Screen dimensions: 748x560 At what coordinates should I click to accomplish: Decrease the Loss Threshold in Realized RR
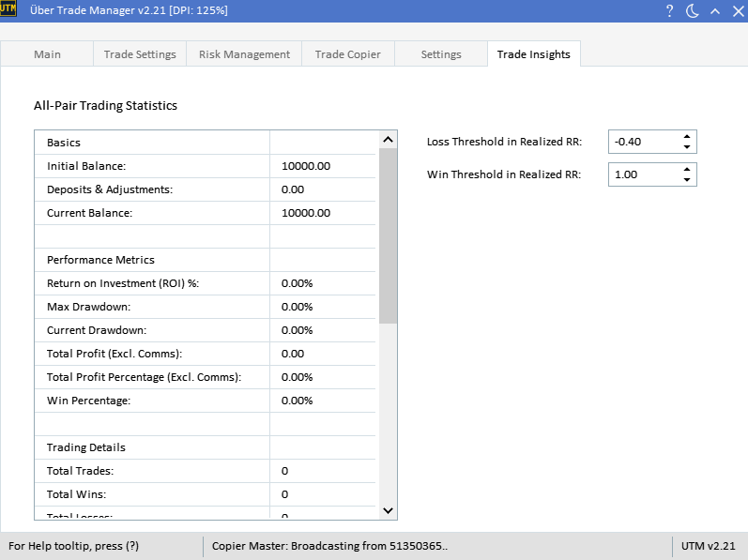coord(687,147)
